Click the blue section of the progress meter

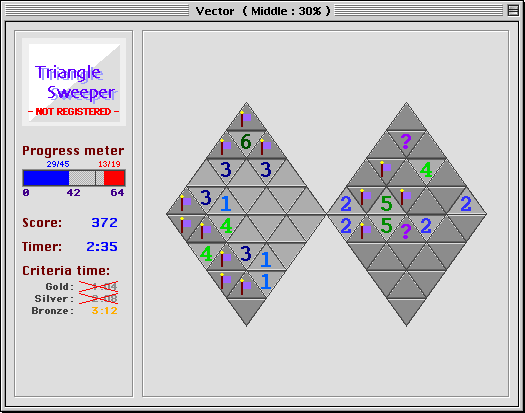[x=46, y=178]
